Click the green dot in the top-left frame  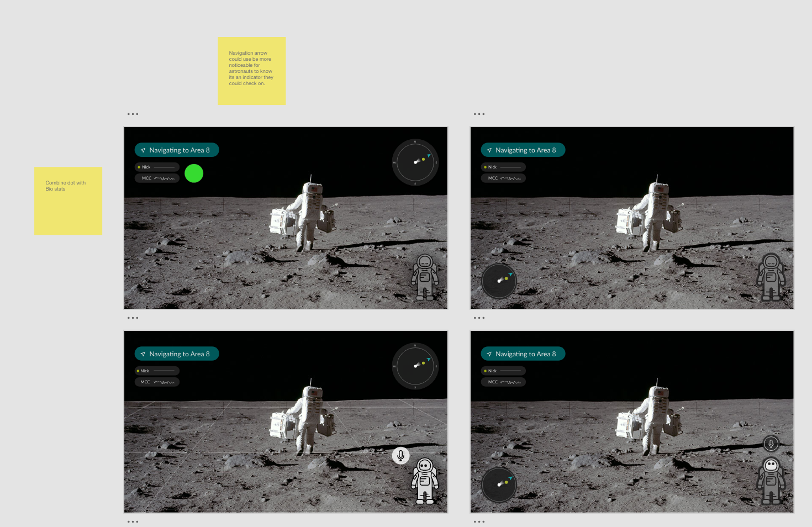(194, 173)
